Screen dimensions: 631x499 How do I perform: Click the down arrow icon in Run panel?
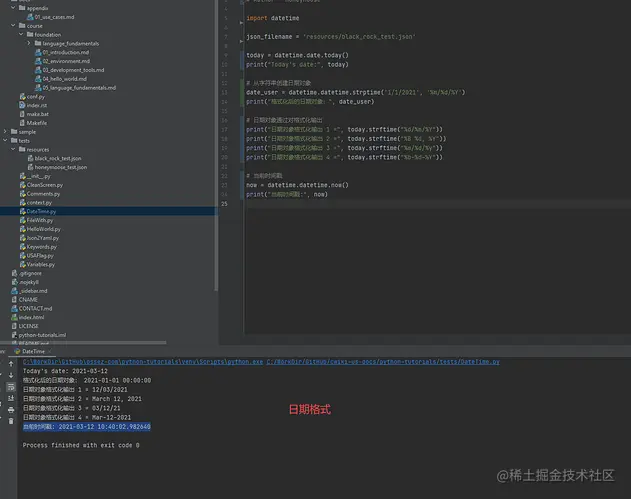pyautogui.click(x=11, y=375)
